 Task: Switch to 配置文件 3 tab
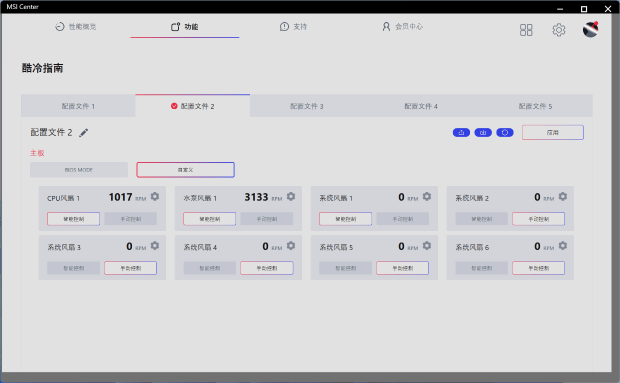pyautogui.click(x=307, y=106)
